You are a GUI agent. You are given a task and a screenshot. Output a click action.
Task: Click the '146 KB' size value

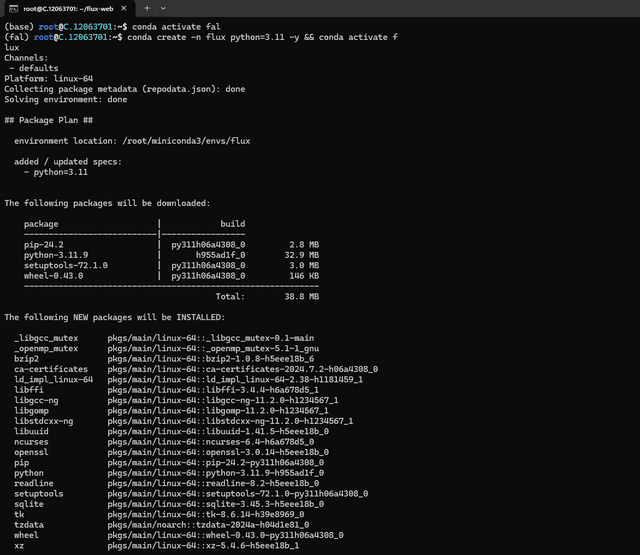point(304,276)
